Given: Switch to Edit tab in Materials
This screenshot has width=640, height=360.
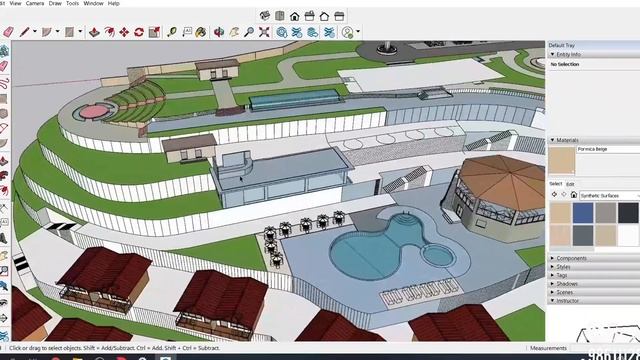Looking at the screenshot, I should [x=570, y=184].
